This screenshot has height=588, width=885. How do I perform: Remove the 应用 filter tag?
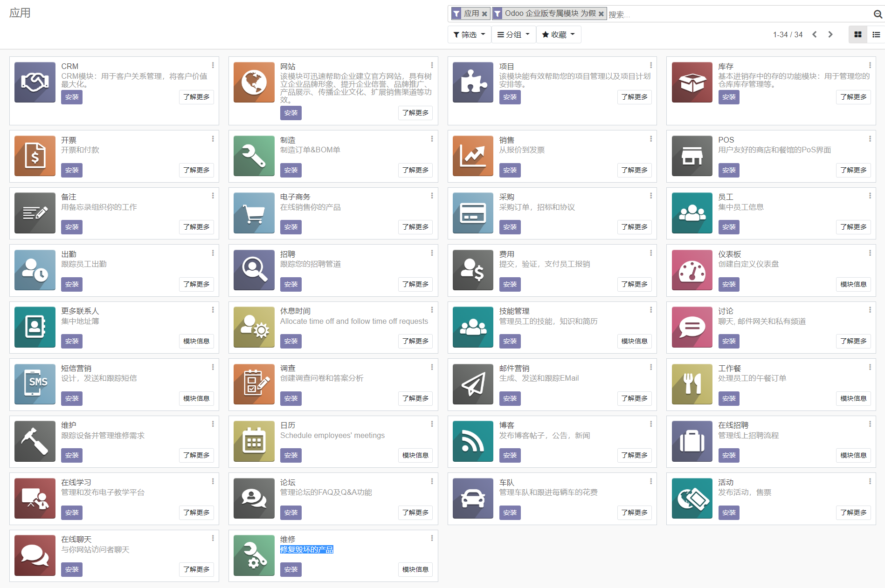point(484,14)
